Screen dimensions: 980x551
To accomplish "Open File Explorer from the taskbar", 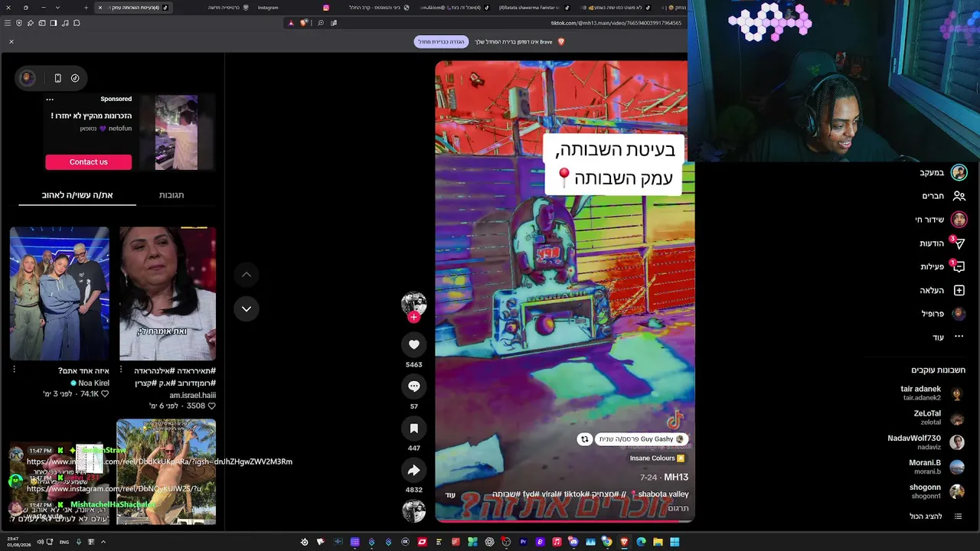I will click(658, 542).
